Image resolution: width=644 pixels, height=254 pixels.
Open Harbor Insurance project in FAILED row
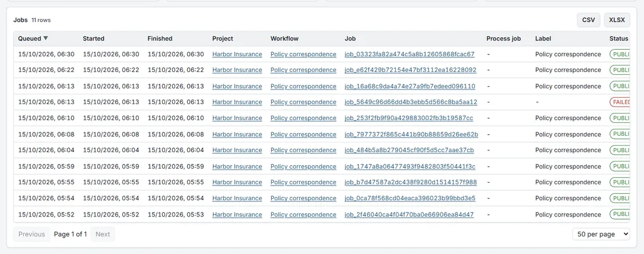[237, 102]
